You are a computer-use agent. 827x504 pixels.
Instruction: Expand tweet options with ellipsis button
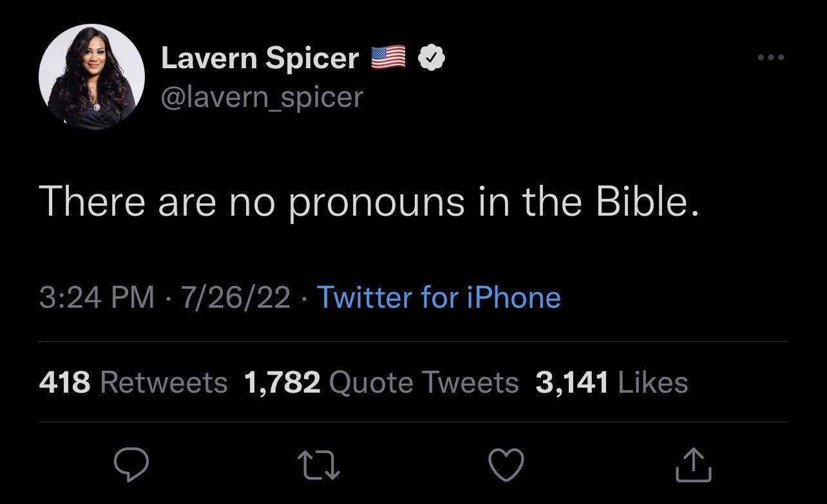click(771, 57)
